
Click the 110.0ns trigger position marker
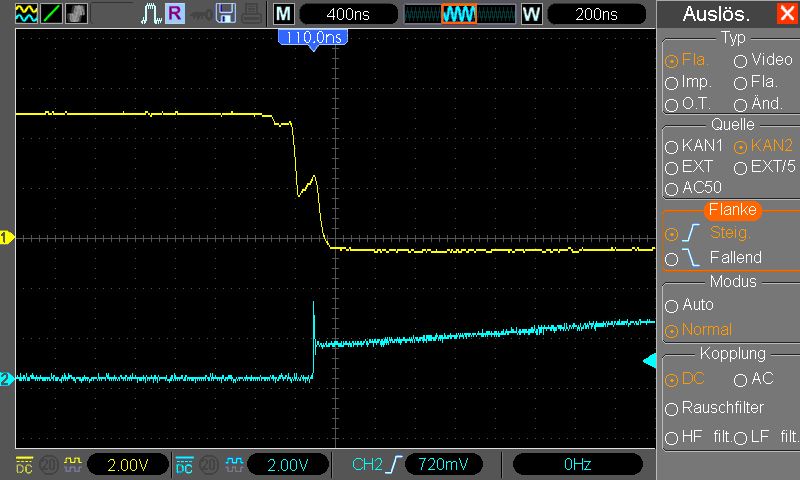[x=313, y=39]
